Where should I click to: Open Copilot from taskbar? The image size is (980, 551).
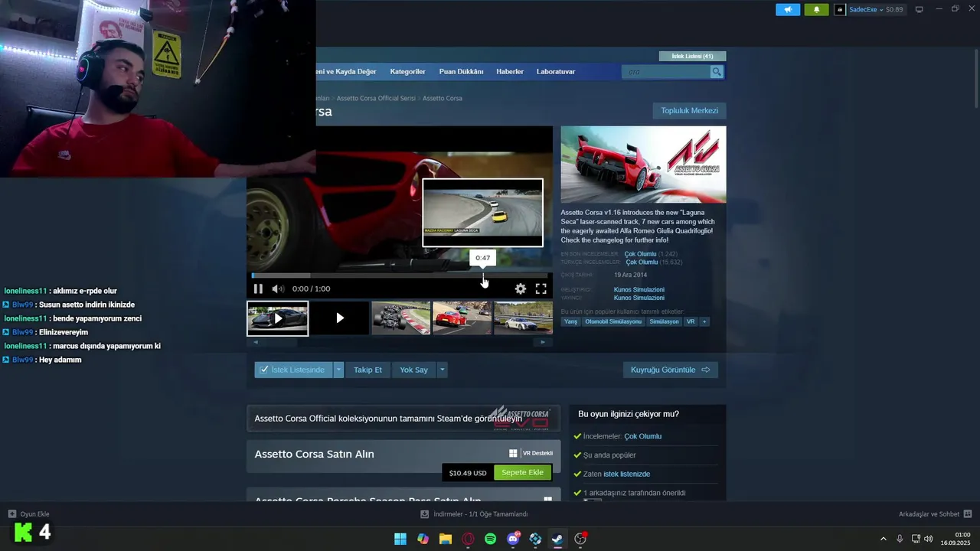(x=423, y=539)
